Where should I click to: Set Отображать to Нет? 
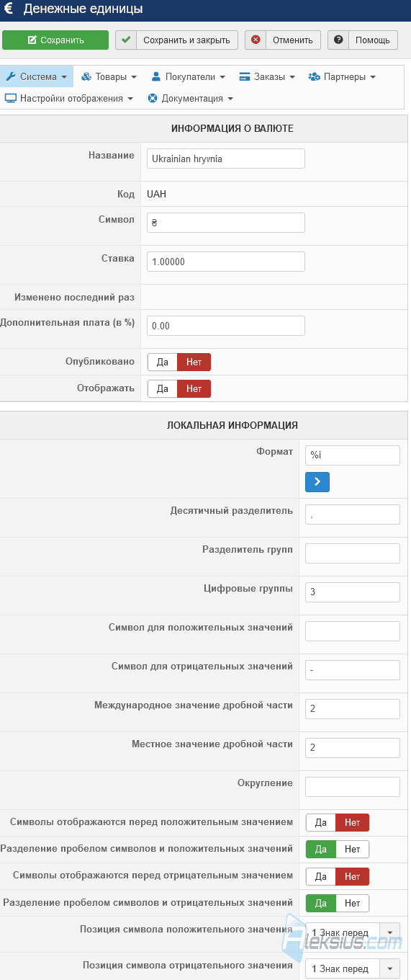[x=194, y=389]
